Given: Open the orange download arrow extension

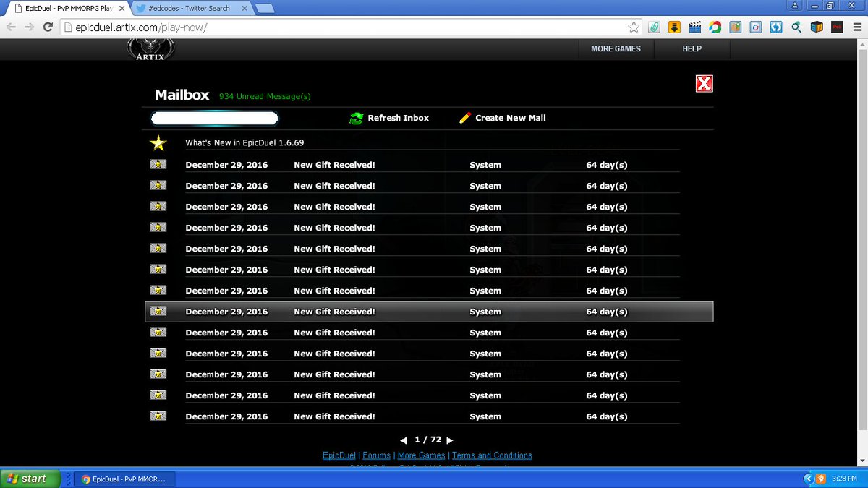Looking at the screenshot, I should (x=674, y=27).
